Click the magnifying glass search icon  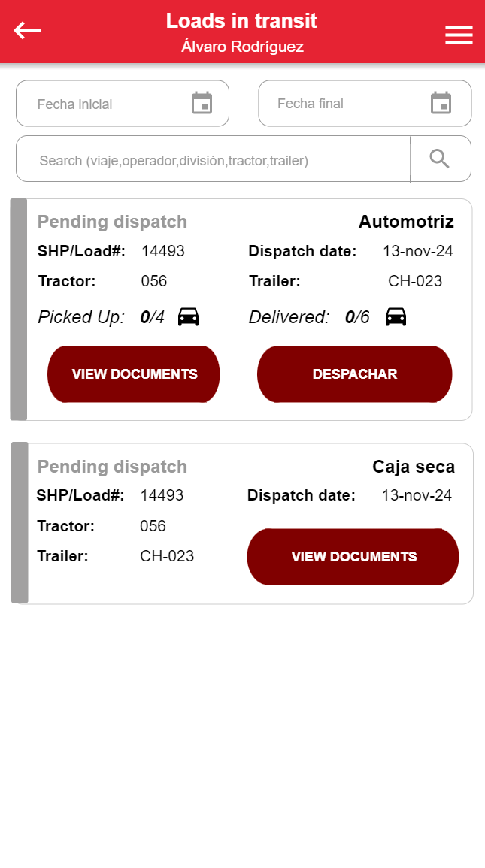[440, 159]
